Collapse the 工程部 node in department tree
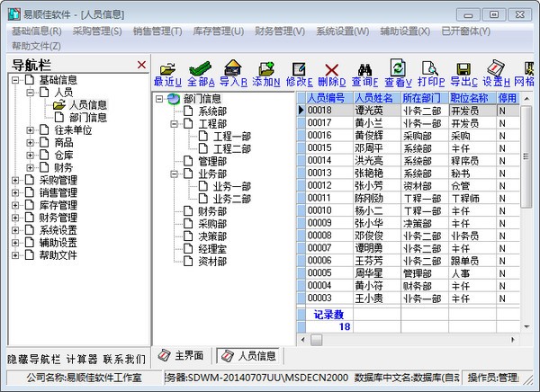 173,123
